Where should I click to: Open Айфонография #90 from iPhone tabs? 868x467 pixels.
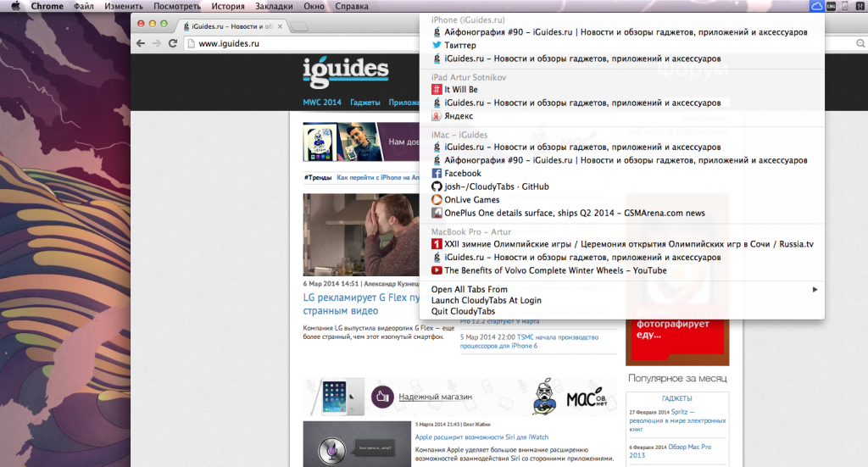pos(621,32)
